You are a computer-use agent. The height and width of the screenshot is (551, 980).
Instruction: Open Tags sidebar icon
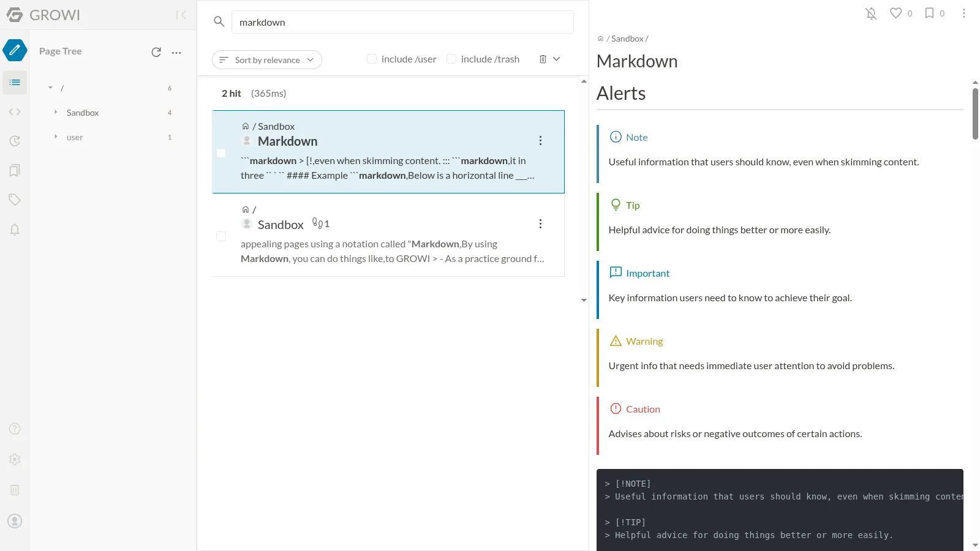click(x=15, y=200)
